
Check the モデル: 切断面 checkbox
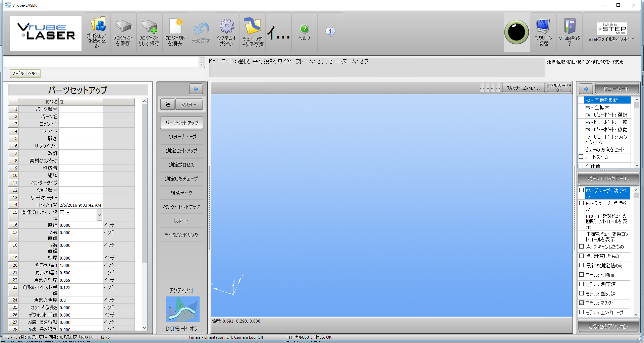click(x=582, y=275)
